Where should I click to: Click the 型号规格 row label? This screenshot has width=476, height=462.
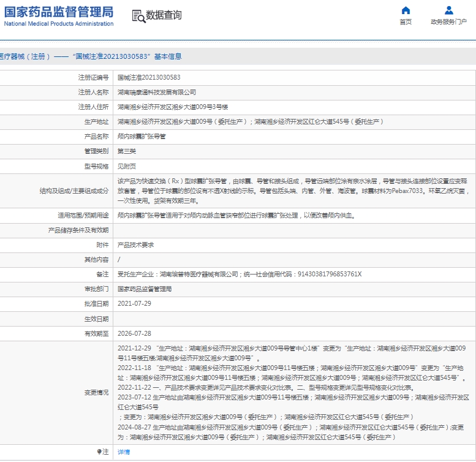[x=96, y=166]
